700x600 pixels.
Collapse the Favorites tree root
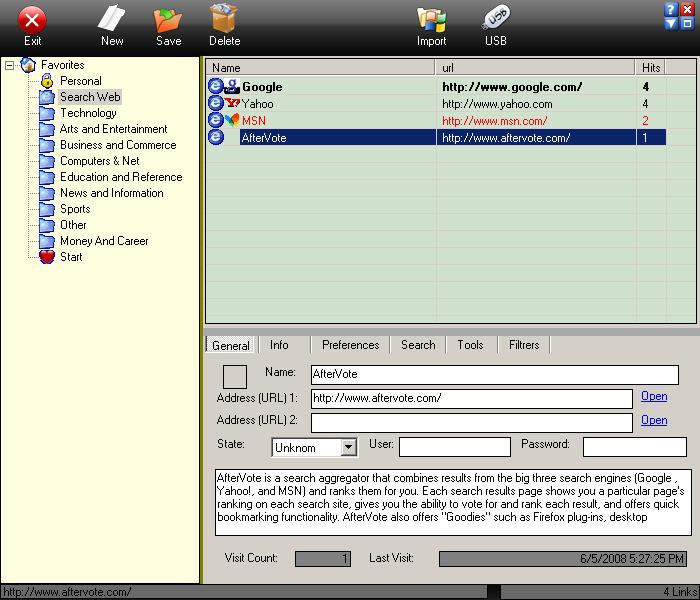pyautogui.click(x=10, y=65)
